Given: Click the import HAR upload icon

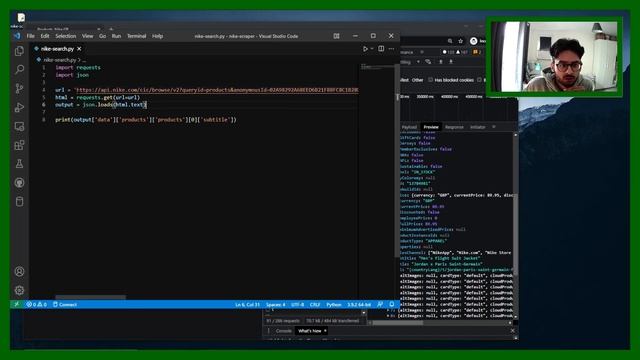Looking at the screenshot, I should tap(441, 62).
